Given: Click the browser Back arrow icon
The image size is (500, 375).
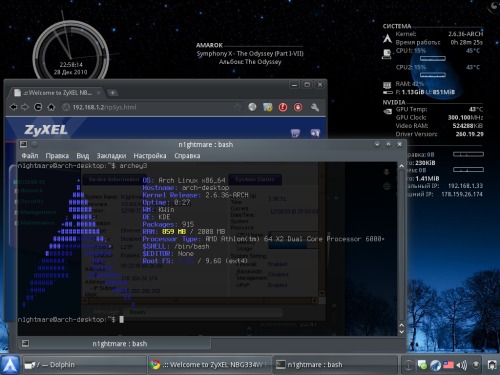Looking at the screenshot, I should coord(13,107).
